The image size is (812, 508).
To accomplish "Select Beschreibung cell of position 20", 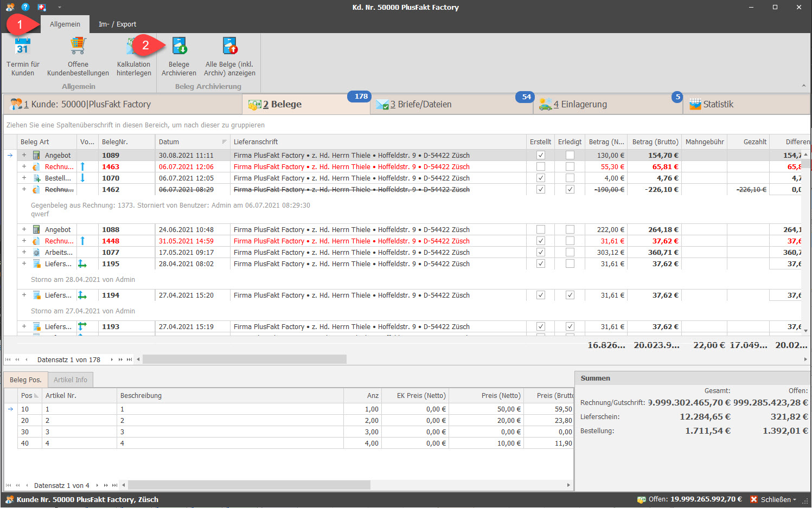I will coord(231,421).
